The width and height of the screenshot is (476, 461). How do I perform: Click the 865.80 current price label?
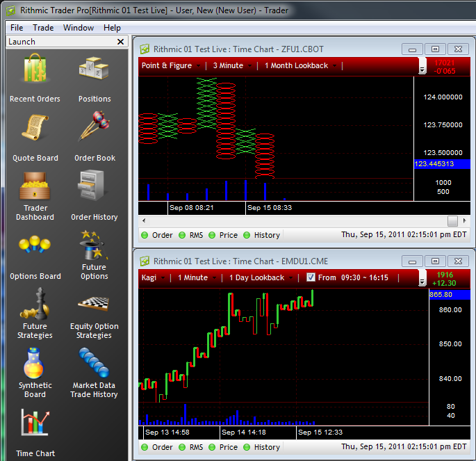coord(450,294)
